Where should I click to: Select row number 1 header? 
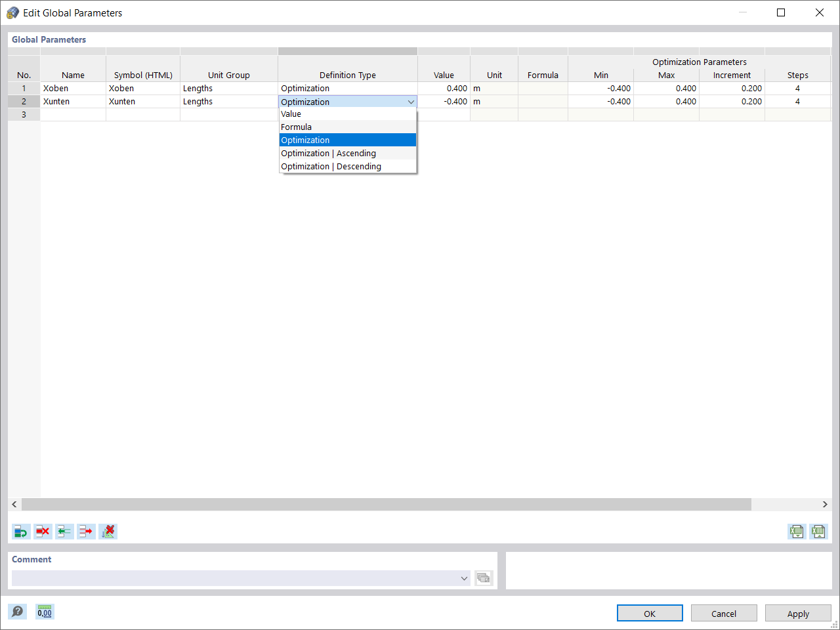click(x=24, y=89)
